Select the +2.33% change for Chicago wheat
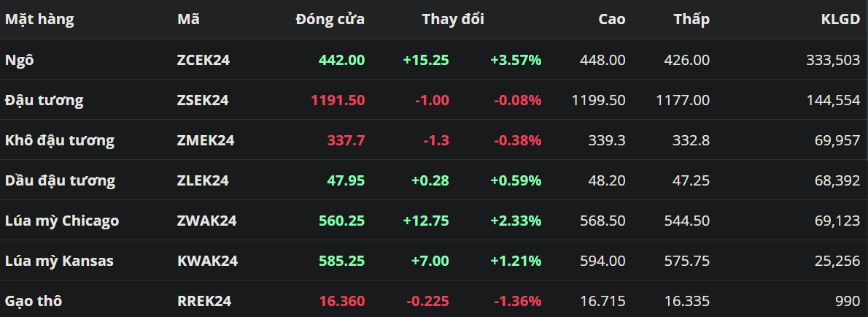Image resolution: width=868 pixels, height=317 pixels. (516, 221)
